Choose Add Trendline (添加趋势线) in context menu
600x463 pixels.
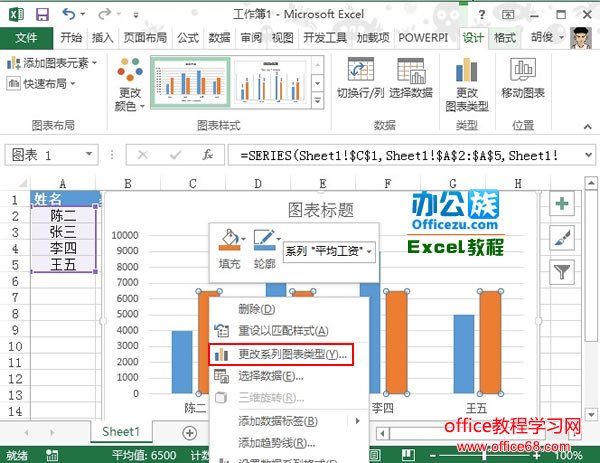(289, 443)
